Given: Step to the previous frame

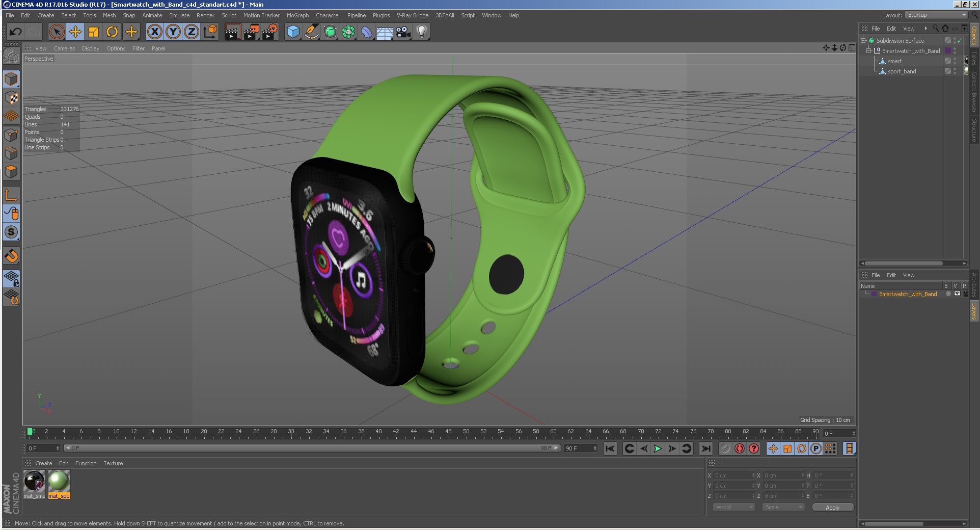Looking at the screenshot, I should pyautogui.click(x=644, y=448).
